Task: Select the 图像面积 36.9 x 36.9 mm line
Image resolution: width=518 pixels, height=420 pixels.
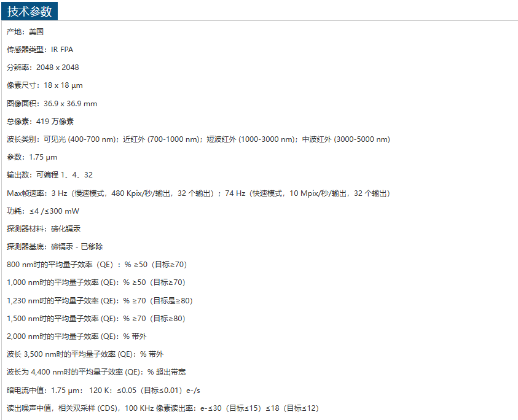Action: 52,103
